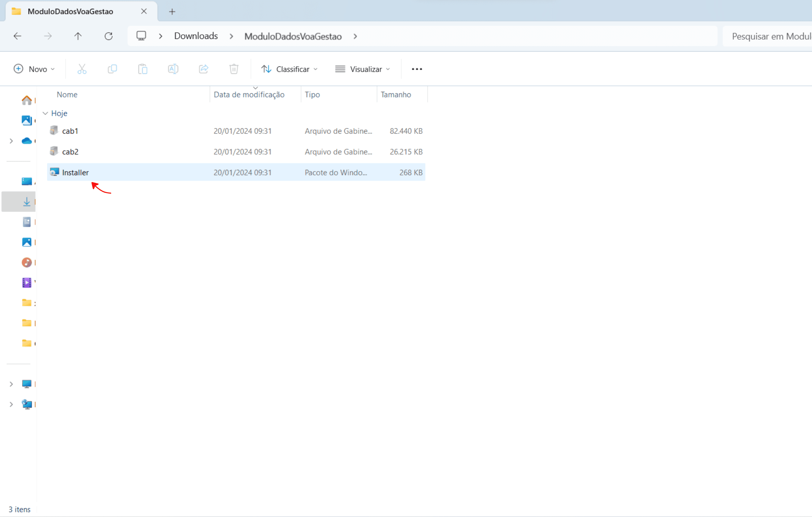Click the Delete trash icon
The width and height of the screenshot is (812, 517).
[234, 69]
